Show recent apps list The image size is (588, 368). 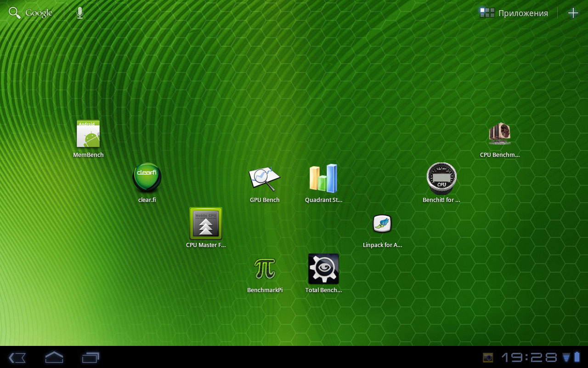(90, 357)
